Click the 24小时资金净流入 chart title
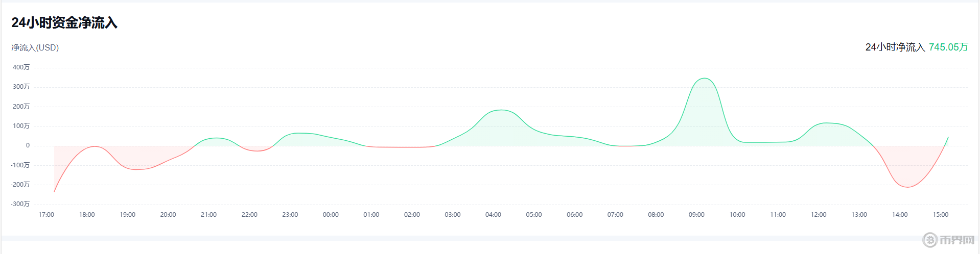 tap(64, 23)
